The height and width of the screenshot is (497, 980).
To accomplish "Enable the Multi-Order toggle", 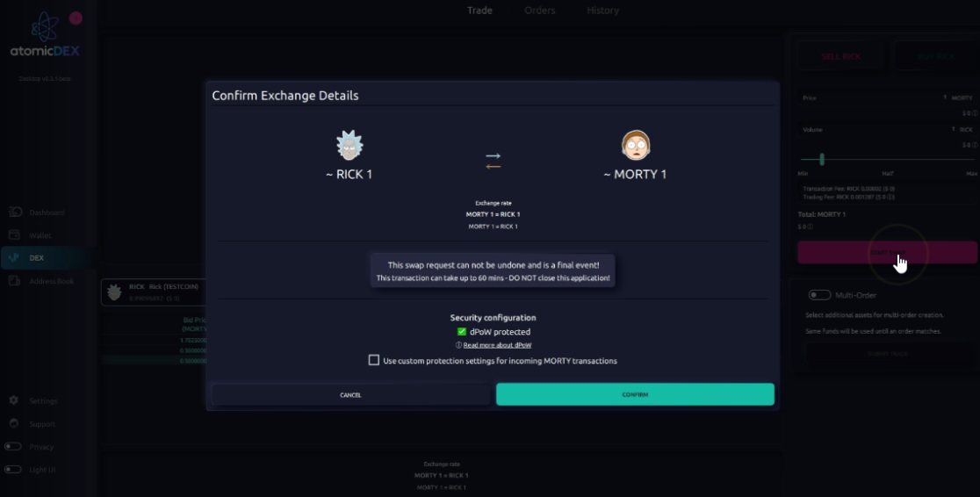I will (x=819, y=294).
